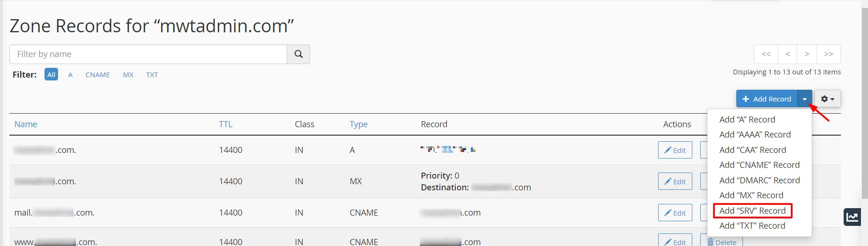Go to the next page with >
The width and height of the screenshot is (868, 246).
(807, 54)
